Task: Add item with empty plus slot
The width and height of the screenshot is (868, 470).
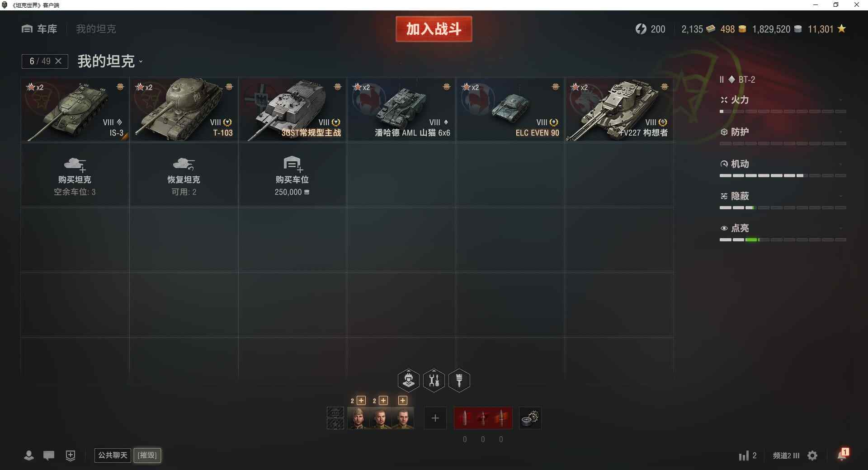Action: (x=435, y=418)
